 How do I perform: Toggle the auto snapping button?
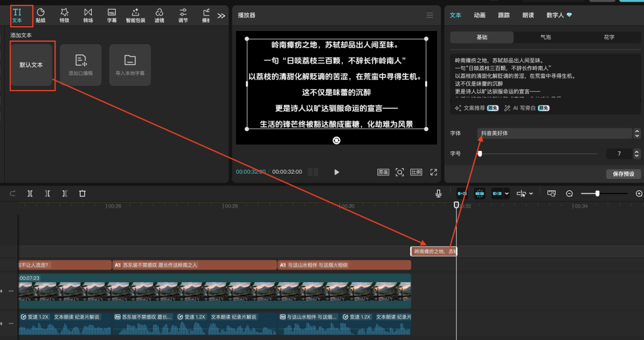point(479,193)
